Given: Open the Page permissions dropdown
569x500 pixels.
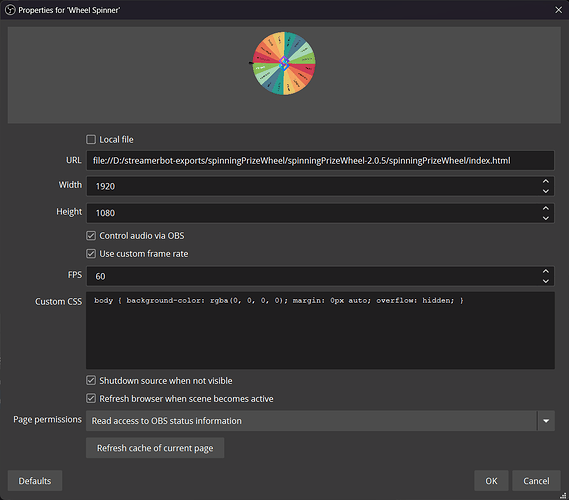Looking at the screenshot, I should click(320, 421).
